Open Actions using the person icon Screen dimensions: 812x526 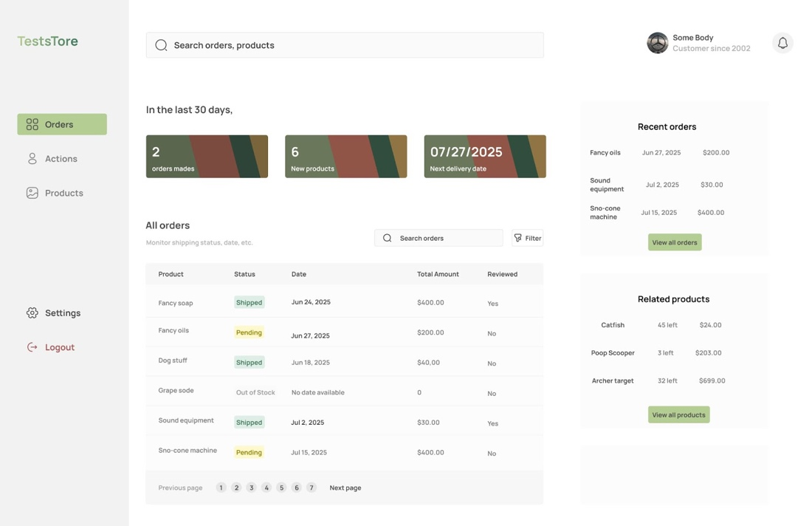click(x=32, y=158)
